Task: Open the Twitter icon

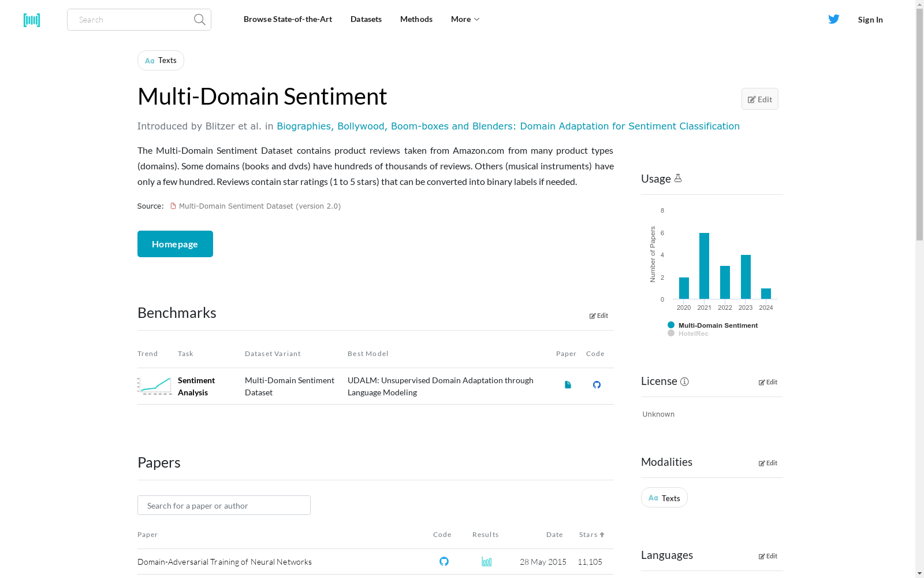Action: point(833,19)
